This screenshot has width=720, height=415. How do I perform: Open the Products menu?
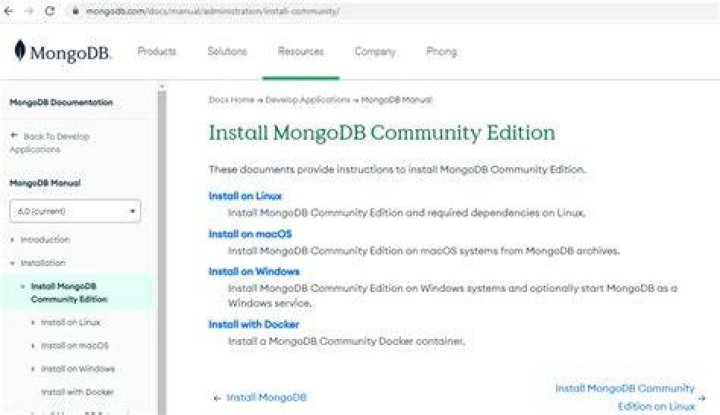click(157, 51)
